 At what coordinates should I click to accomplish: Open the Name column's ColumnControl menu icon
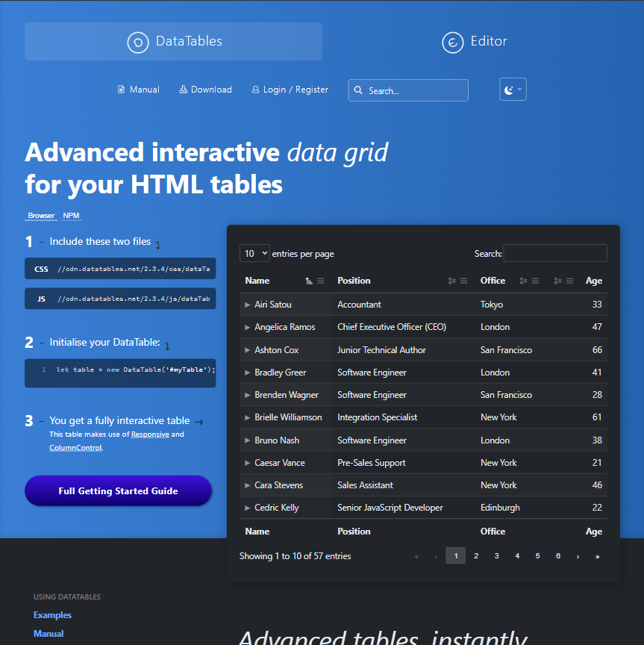point(320,281)
